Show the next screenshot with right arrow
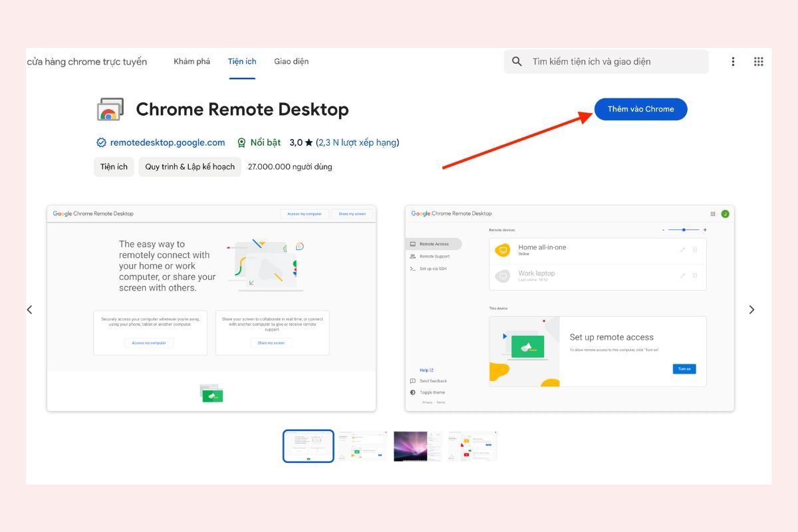This screenshot has width=798, height=532. pos(751,309)
